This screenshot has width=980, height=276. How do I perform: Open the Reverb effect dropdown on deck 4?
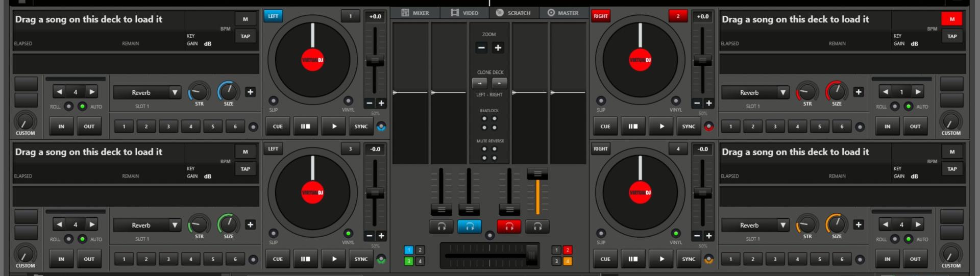pos(782,225)
